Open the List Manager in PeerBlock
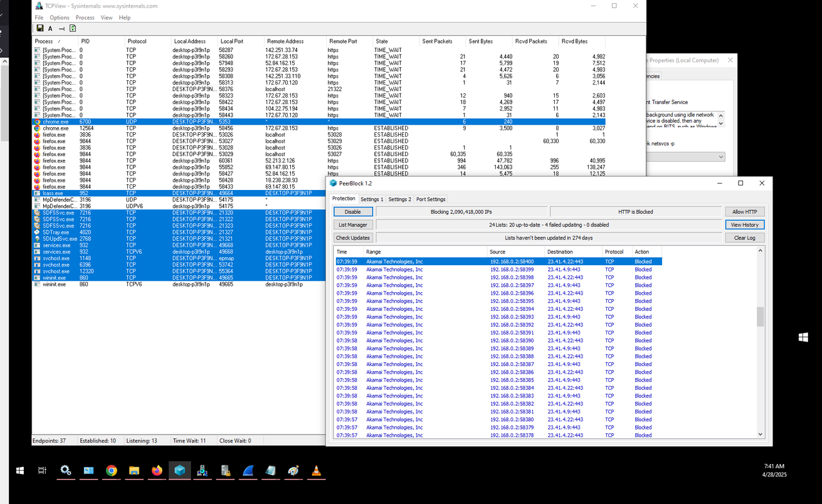Screen dimensions: 822x504 [x=353, y=224]
